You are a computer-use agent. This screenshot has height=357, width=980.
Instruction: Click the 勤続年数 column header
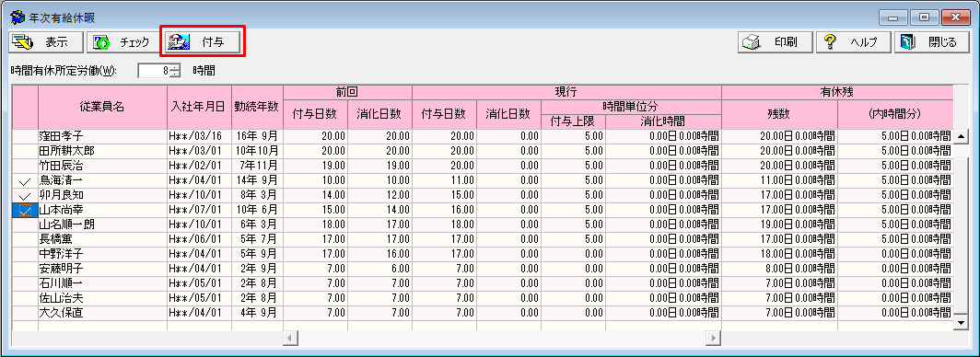[x=257, y=107]
